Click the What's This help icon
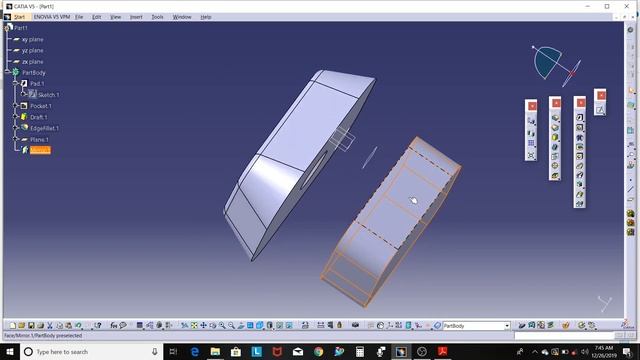 (x=98, y=325)
